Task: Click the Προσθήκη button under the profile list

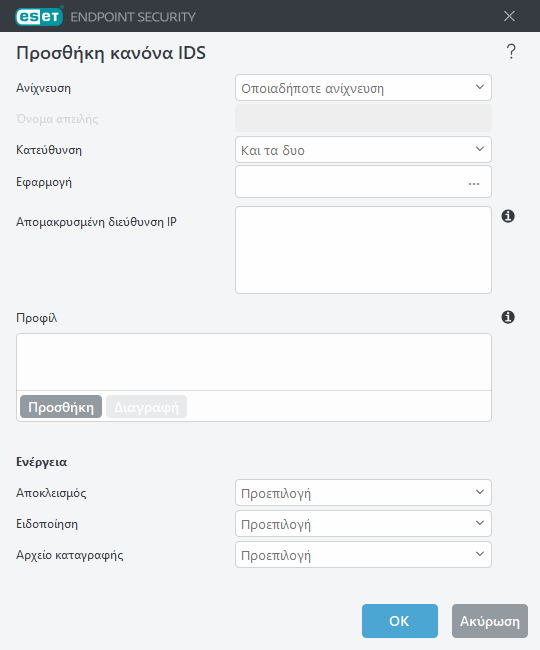Action: coord(61,407)
